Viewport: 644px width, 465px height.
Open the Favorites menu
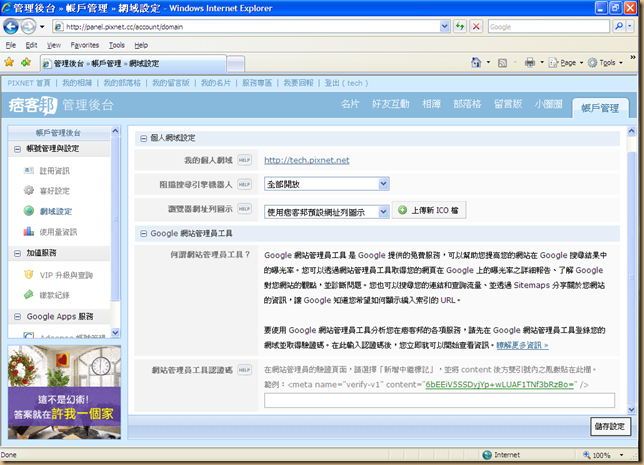[x=85, y=45]
